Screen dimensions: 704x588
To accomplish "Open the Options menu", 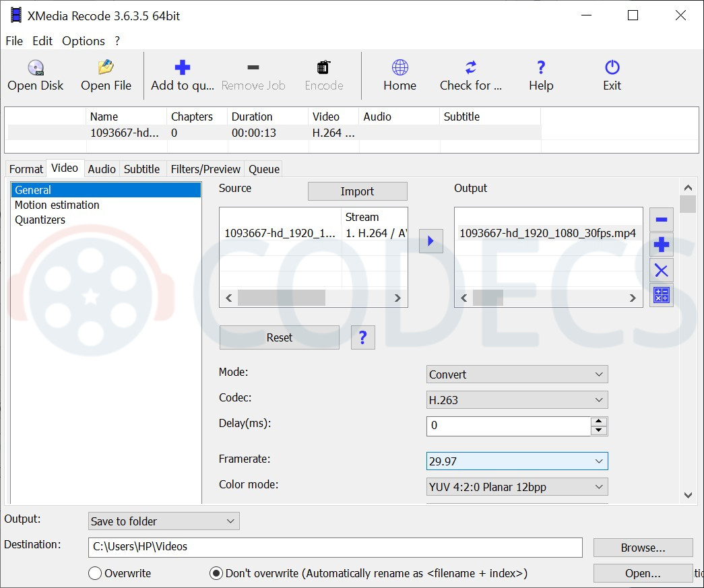I will click(83, 41).
